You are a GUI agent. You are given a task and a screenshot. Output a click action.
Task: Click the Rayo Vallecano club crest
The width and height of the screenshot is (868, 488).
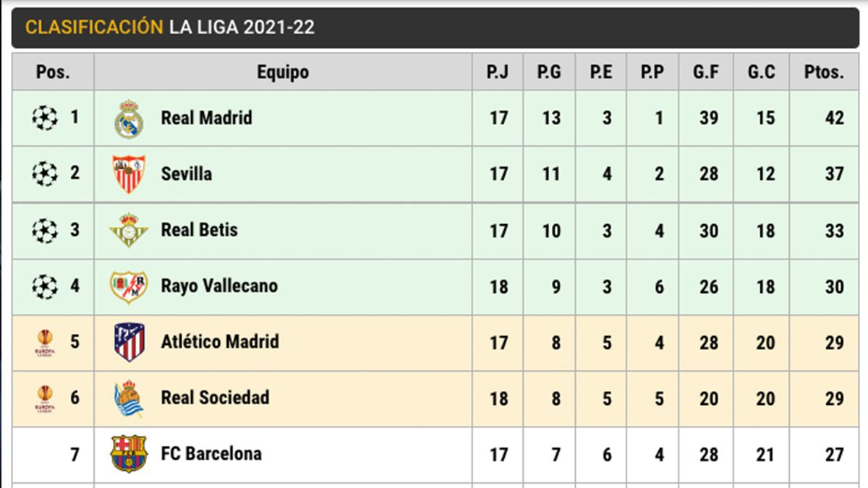pyautogui.click(x=129, y=286)
